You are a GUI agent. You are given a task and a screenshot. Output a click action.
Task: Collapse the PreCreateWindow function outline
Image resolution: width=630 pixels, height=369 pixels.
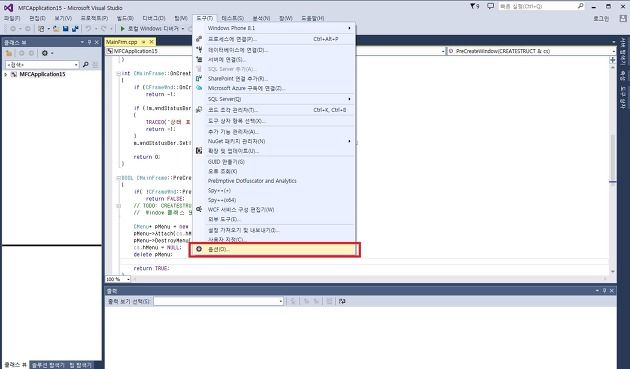(x=119, y=178)
